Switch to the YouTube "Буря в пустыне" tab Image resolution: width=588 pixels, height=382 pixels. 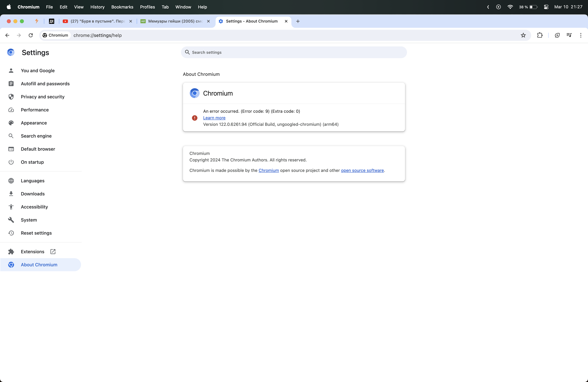click(x=98, y=21)
